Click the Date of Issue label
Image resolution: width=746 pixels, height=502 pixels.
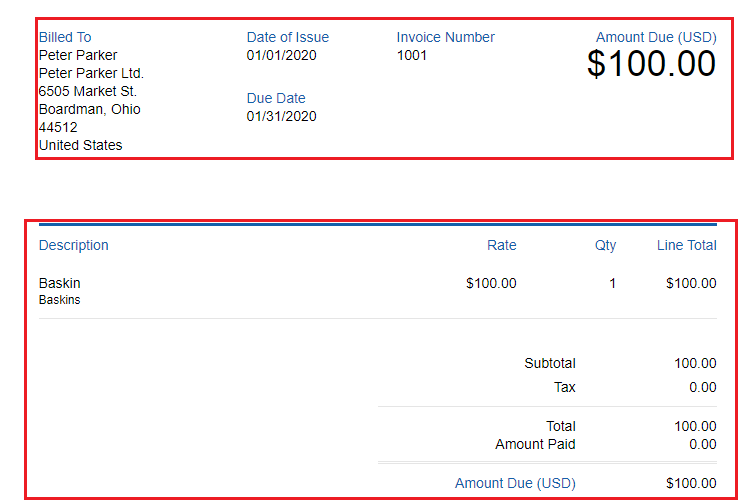(x=287, y=37)
